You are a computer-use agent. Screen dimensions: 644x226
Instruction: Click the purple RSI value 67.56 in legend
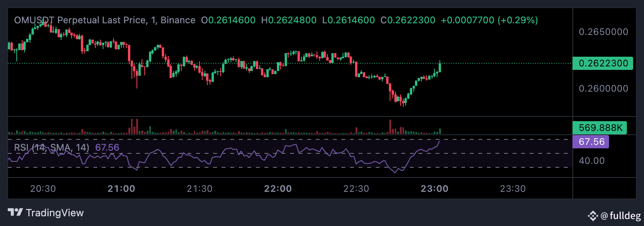107,148
